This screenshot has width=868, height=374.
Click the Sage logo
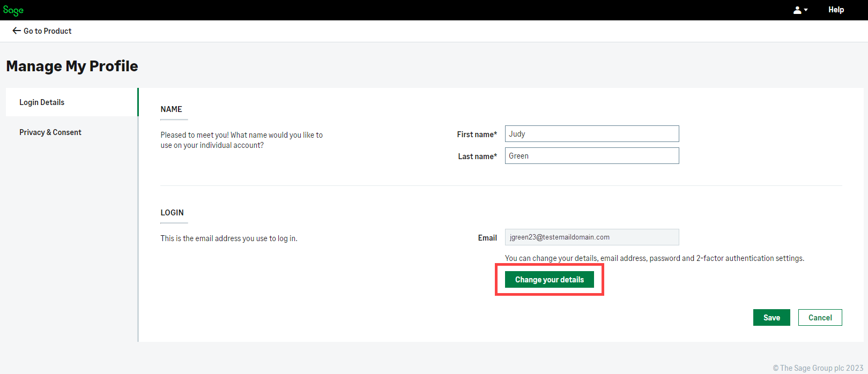coord(13,10)
